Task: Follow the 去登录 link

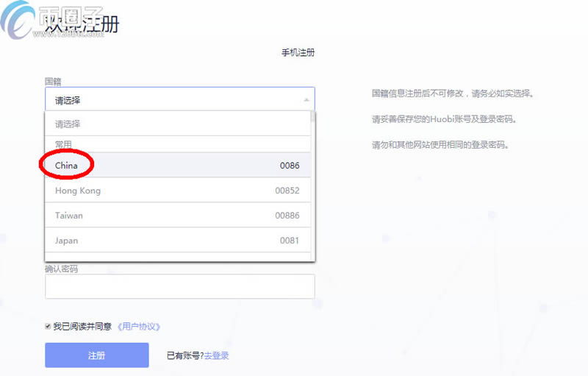Action: point(216,355)
